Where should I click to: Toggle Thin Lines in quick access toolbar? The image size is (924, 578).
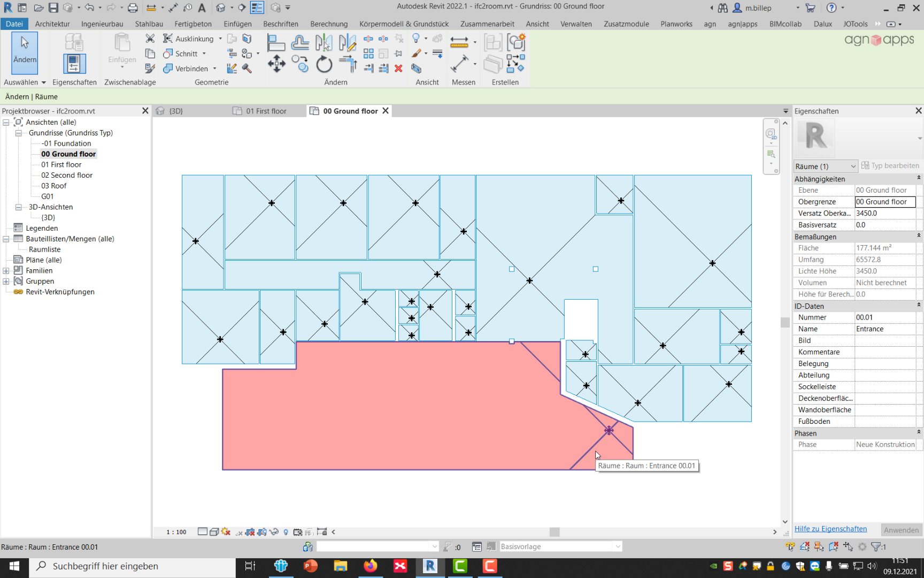pyautogui.click(x=257, y=7)
